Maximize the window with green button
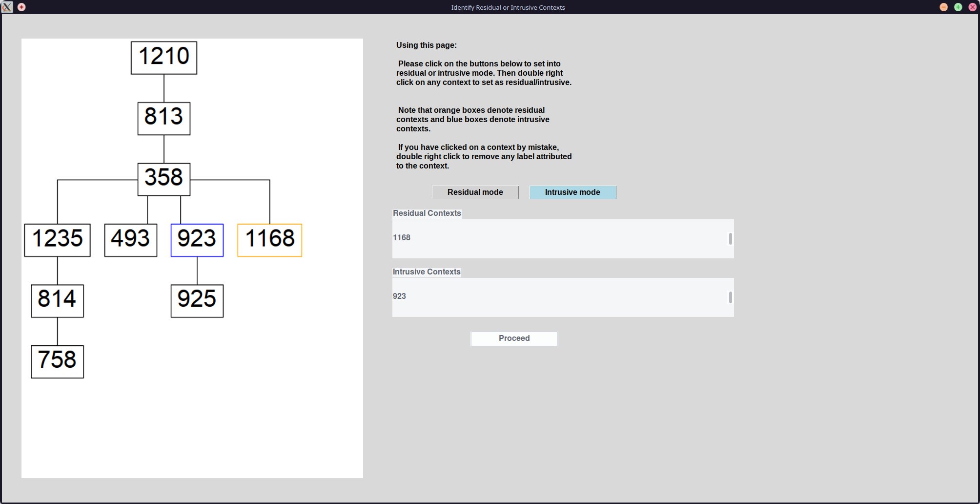Image resolution: width=980 pixels, height=504 pixels. point(958,7)
